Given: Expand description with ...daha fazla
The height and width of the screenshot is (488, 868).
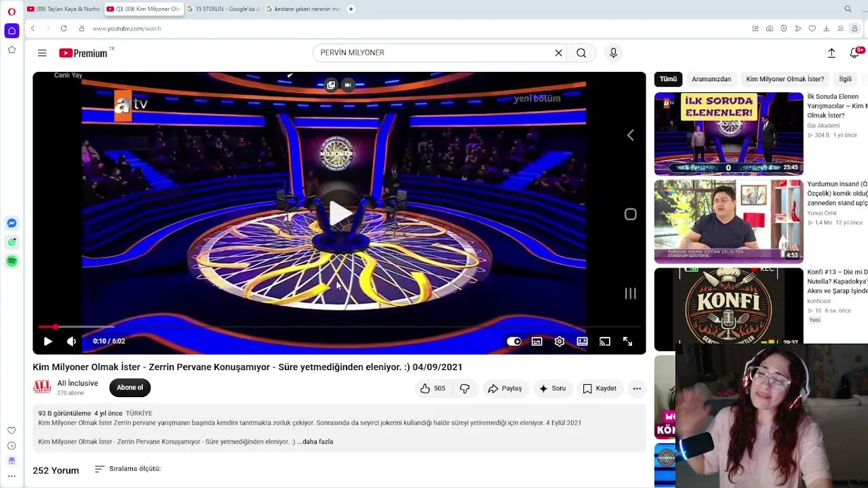Looking at the screenshot, I should coord(315,442).
